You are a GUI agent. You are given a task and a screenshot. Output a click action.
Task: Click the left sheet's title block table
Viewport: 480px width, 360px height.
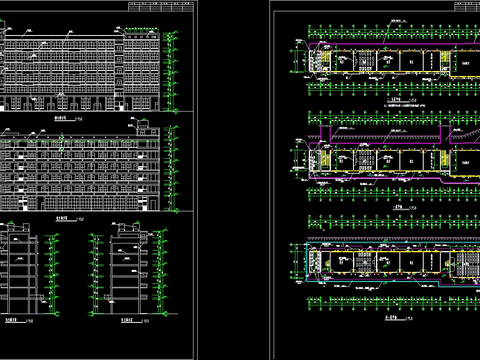click(161, 6)
